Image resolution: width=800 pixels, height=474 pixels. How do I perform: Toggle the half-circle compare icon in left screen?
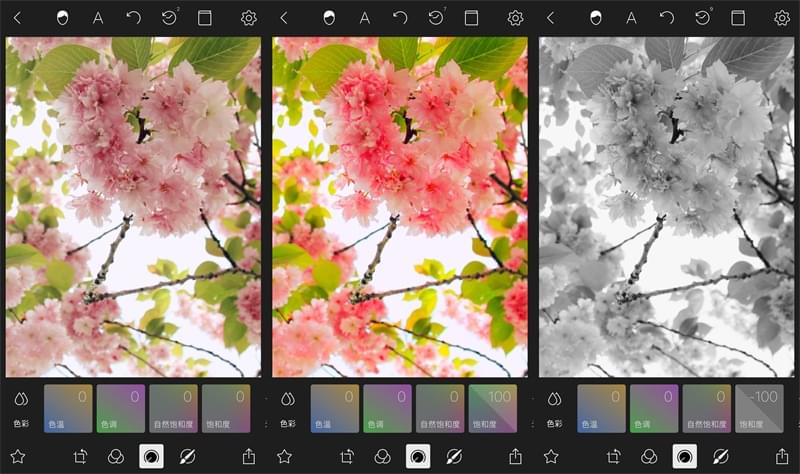(63, 18)
